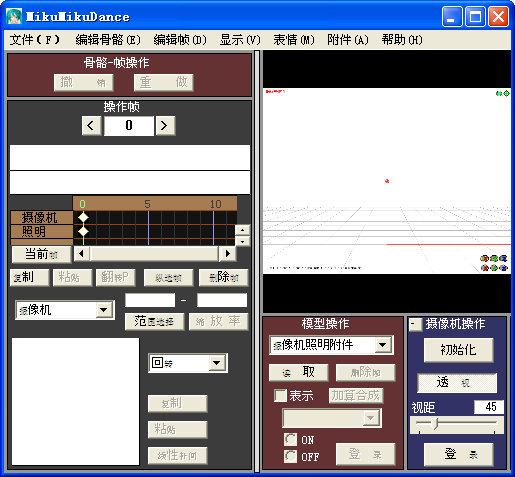The width and height of the screenshot is (515, 477).
Task: Click the 删除 button in 模型操作
Action: tap(366, 372)
